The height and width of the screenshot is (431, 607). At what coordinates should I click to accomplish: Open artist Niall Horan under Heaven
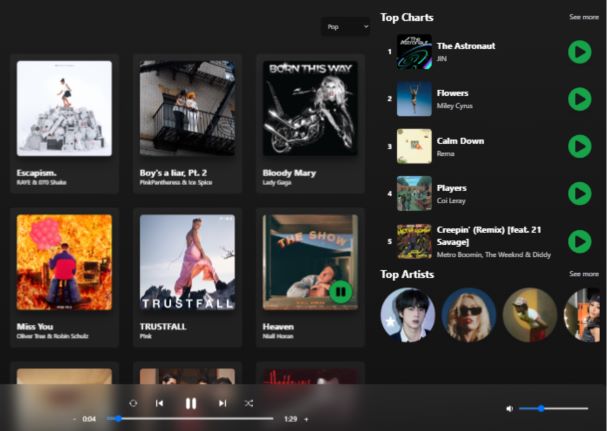278,336
